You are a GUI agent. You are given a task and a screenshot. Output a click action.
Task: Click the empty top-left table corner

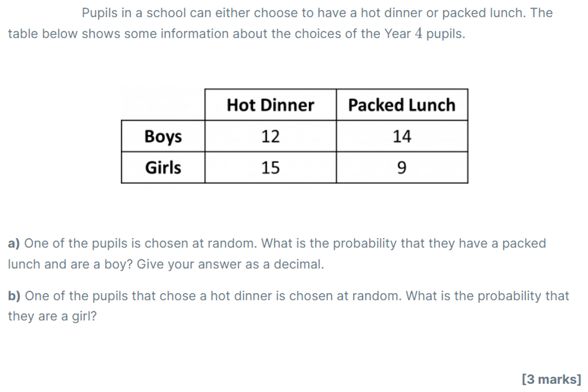pos(163,104)
